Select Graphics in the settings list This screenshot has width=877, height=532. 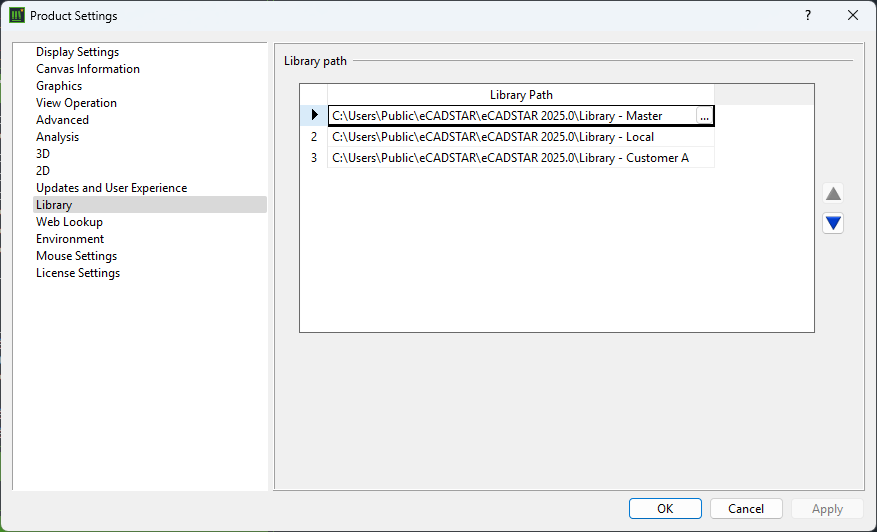tap(59, 86)
